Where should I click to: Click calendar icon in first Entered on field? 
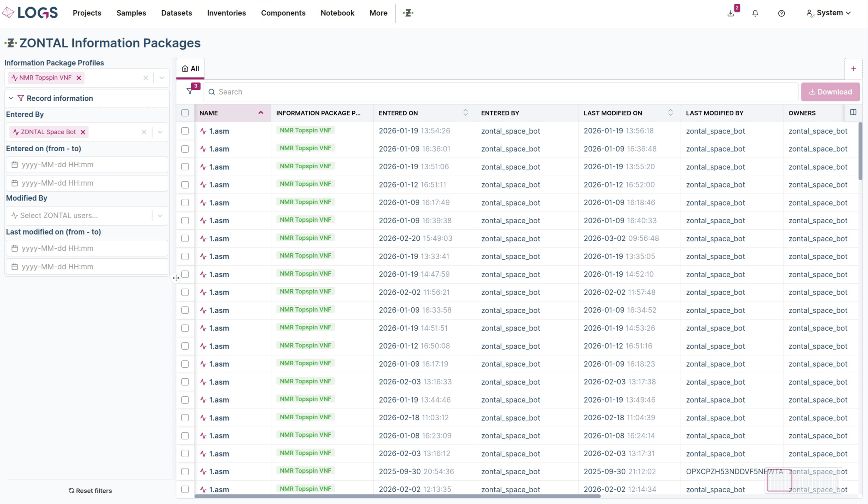[14, 165]
